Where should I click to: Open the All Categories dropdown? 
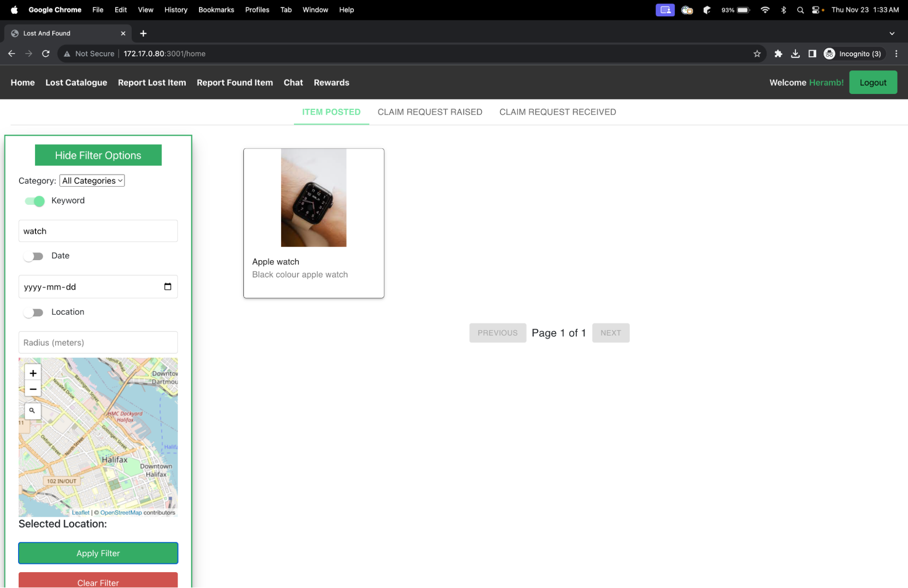coord(92,181)
